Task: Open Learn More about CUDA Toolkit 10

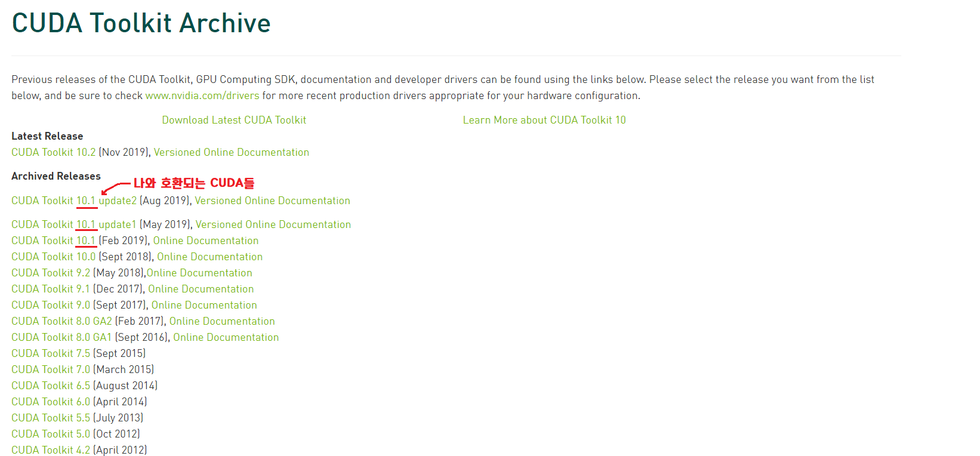Action: (x=544, y=120)
